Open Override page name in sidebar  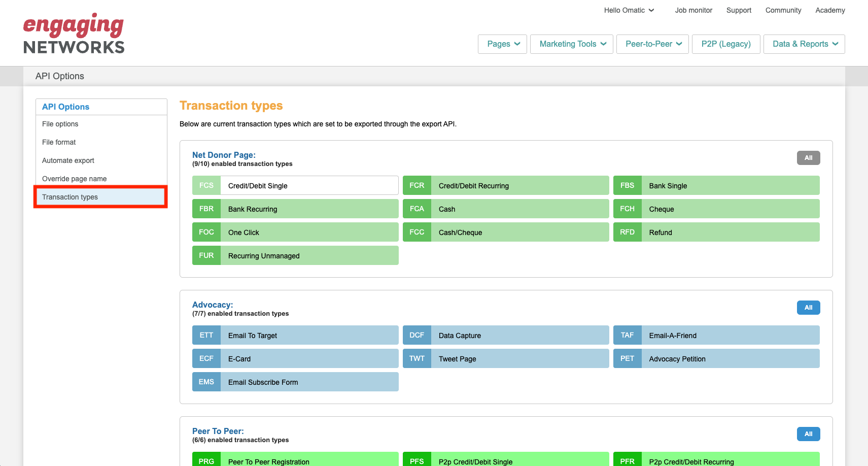click(x=101, y=179)
